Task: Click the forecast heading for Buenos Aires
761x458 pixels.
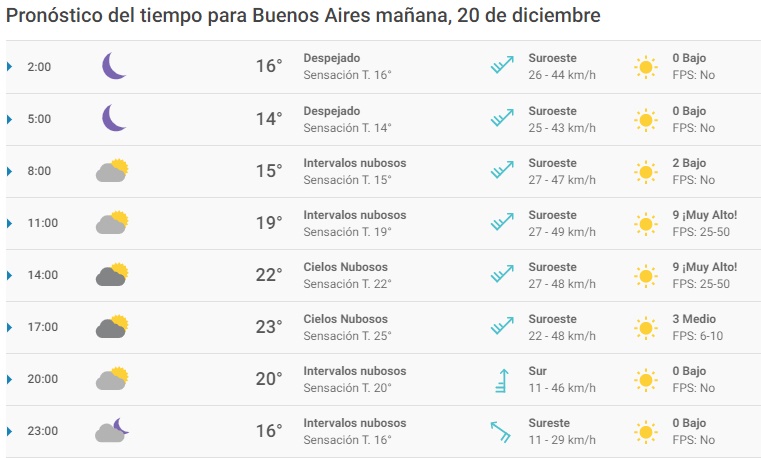Action: point(304,17)
